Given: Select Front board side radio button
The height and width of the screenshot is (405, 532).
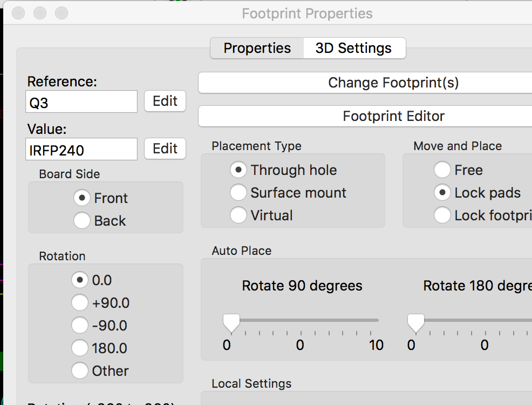Looking at the screenshot, I should coord(81,198).
